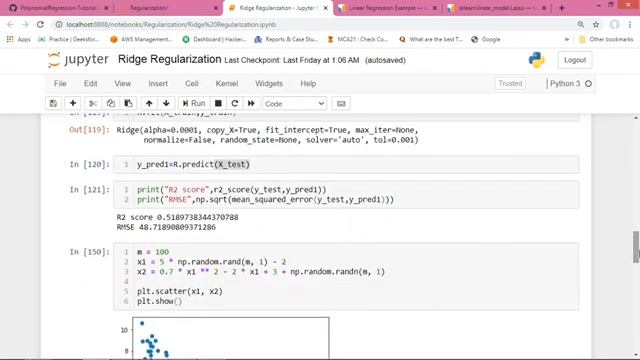Click the Python 3 kernel indicator circle
640x360 pixels.
click(x=588, y=84)
